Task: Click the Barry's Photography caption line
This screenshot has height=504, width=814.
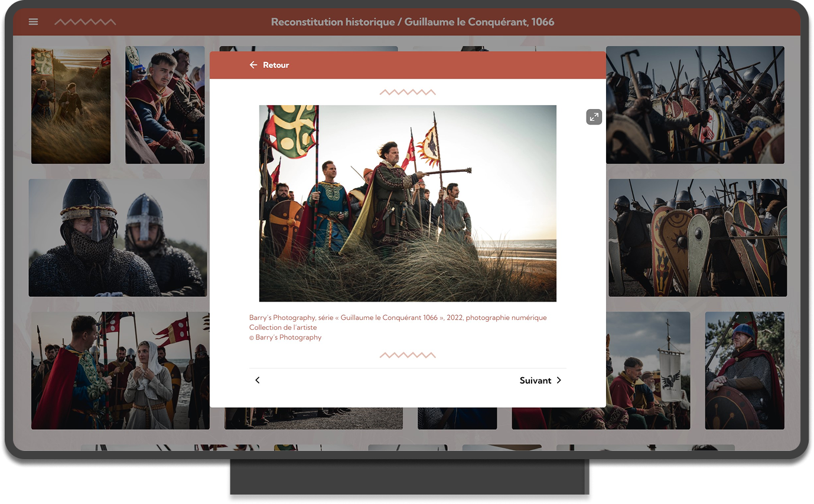Action: pos(398,318)
